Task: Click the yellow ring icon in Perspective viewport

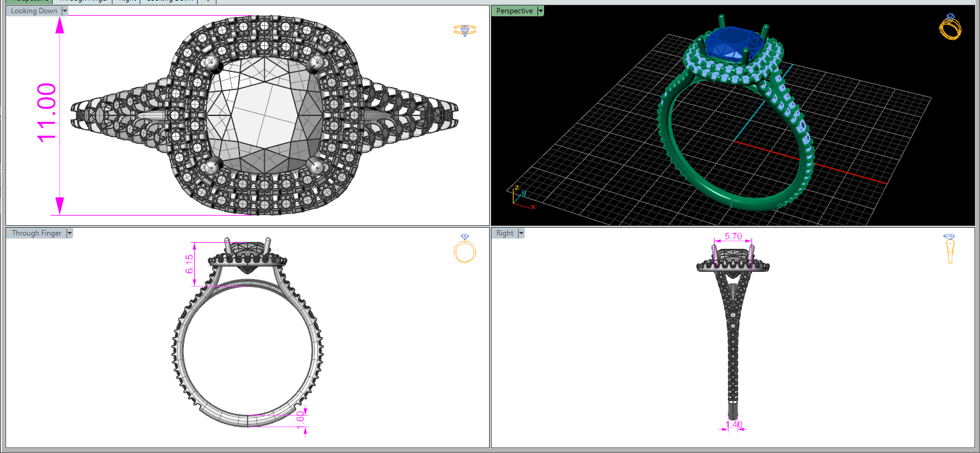Action: pos(950,27)
